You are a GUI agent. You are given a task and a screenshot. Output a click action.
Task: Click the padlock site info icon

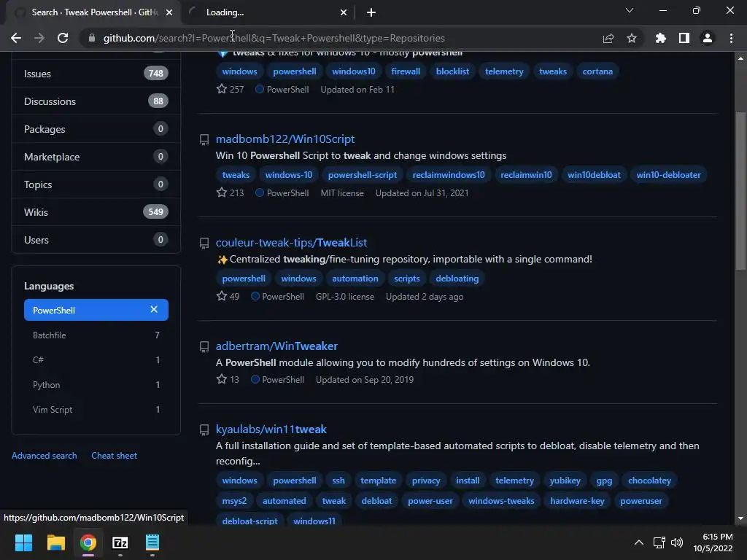click(92, 38)
